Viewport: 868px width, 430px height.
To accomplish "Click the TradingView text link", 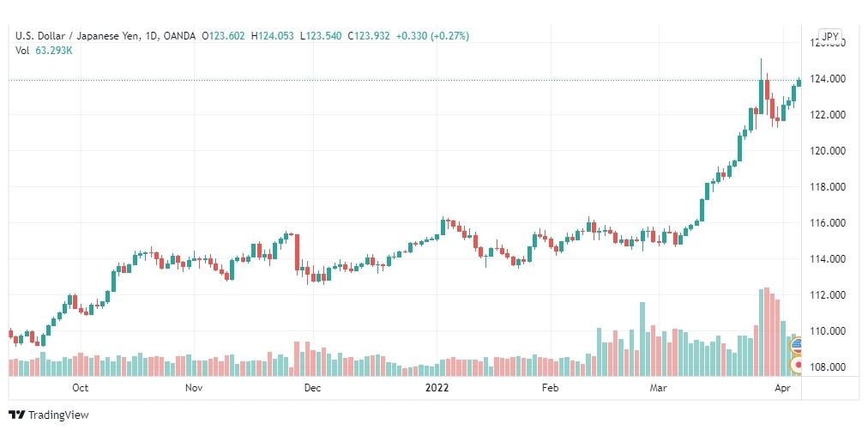I will [58, 415].
